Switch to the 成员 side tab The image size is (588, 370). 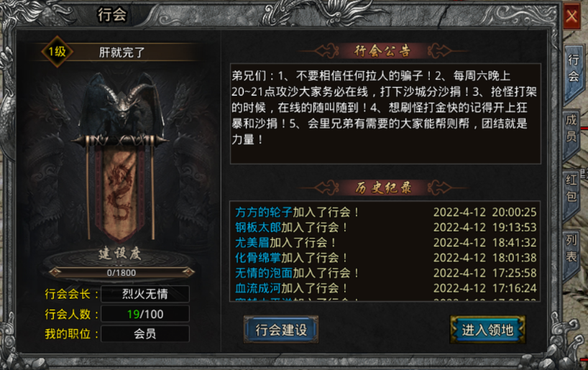[571, 128]
